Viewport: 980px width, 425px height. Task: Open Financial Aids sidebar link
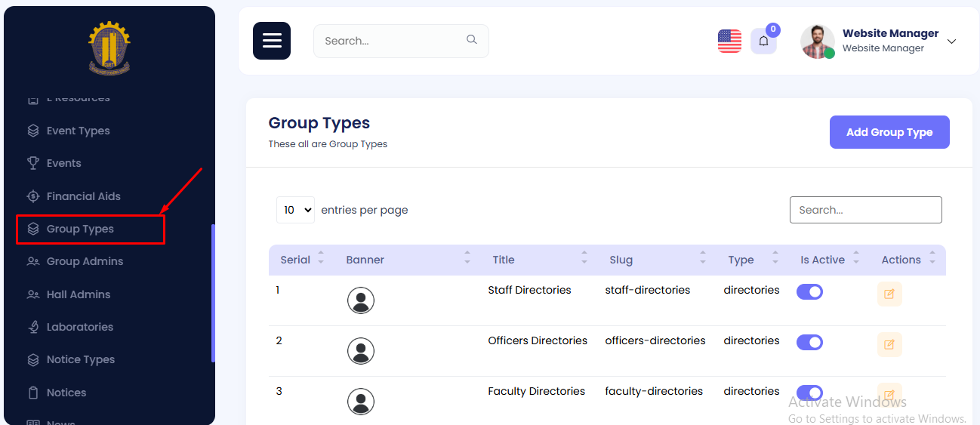(x=83, y=196)
